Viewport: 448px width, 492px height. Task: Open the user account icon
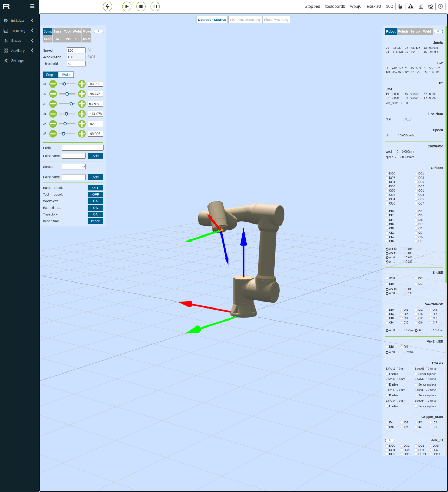[x=440, y=6]
